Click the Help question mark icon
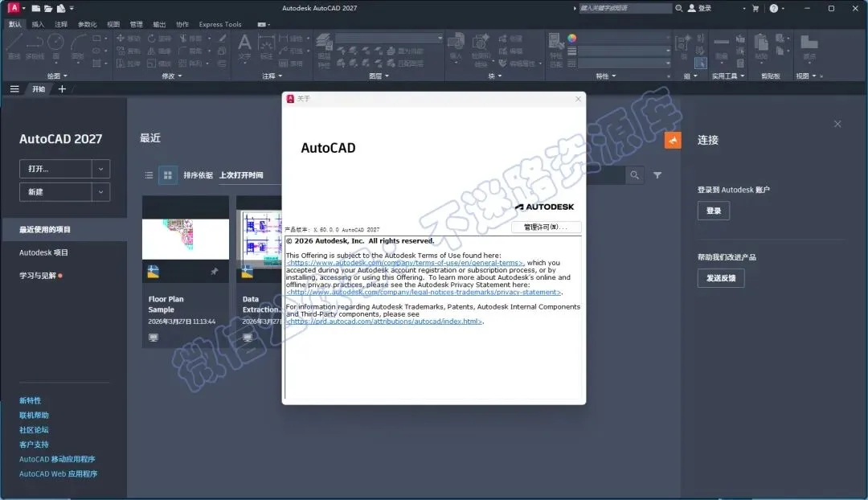Screen dimensions: 868x500 (x=773, y=8)
